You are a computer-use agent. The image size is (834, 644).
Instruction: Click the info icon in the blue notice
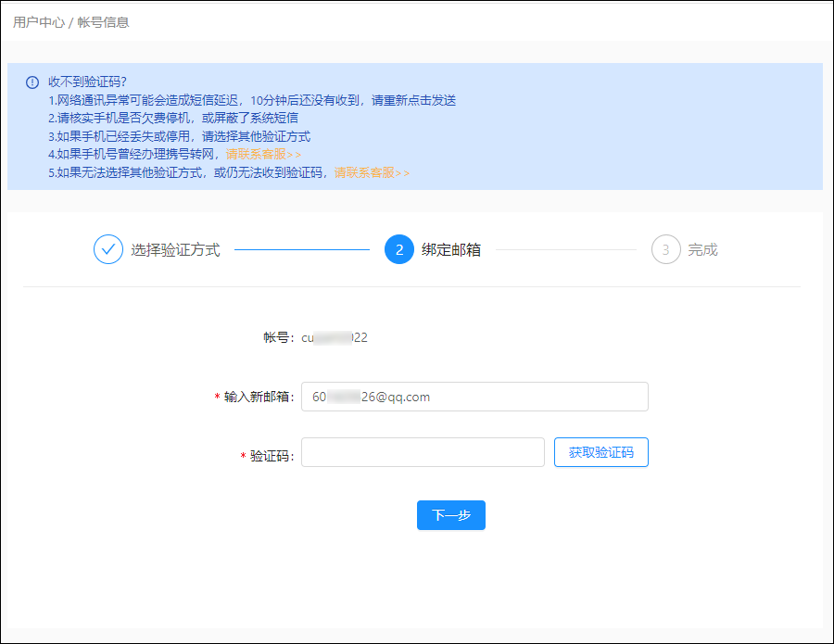[x=32, y=82]
